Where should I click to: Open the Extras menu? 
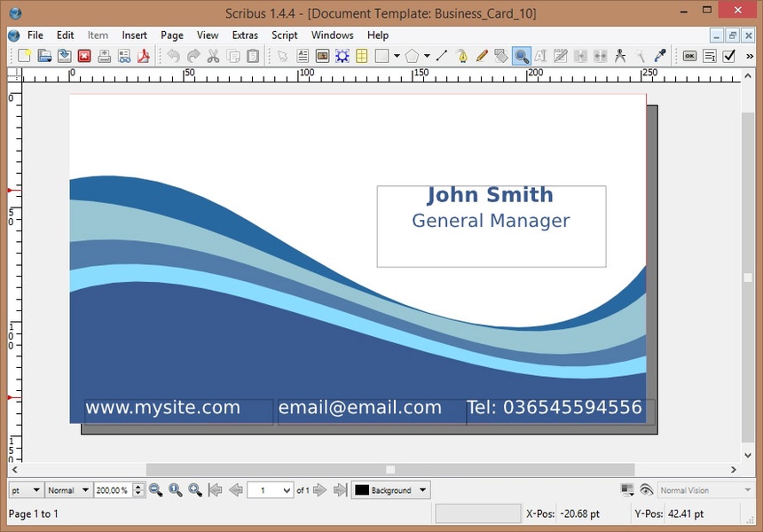coord(245,35)
